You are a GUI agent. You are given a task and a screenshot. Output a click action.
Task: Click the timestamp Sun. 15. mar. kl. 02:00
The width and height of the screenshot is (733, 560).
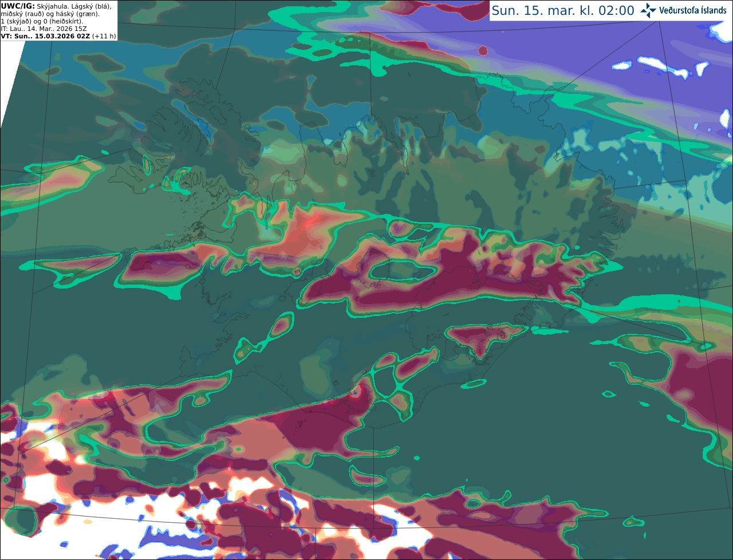[563, 11]
